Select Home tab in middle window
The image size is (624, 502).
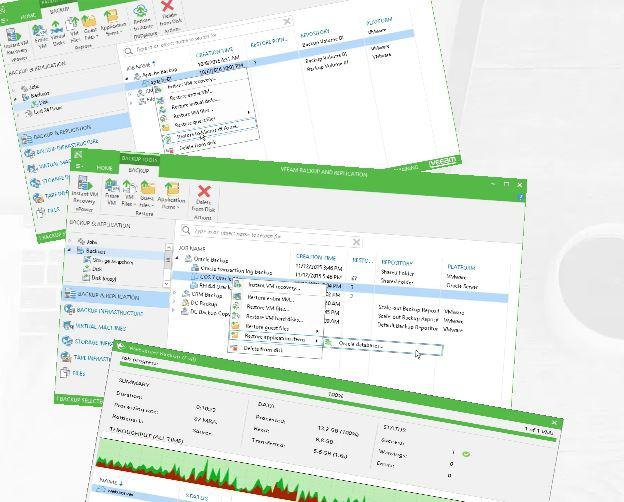coord(104,168)
